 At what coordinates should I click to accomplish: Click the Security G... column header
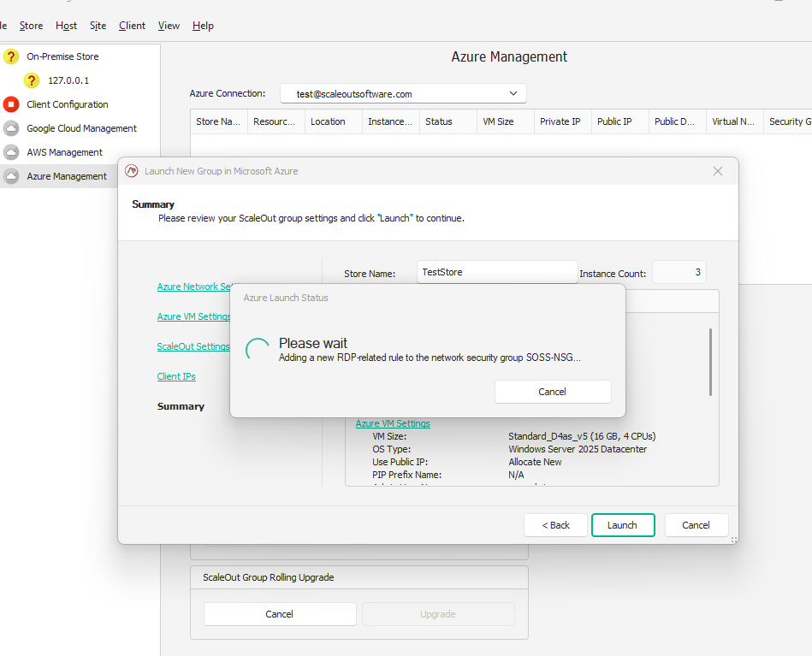pyautogui.click(x=788, y=121)
